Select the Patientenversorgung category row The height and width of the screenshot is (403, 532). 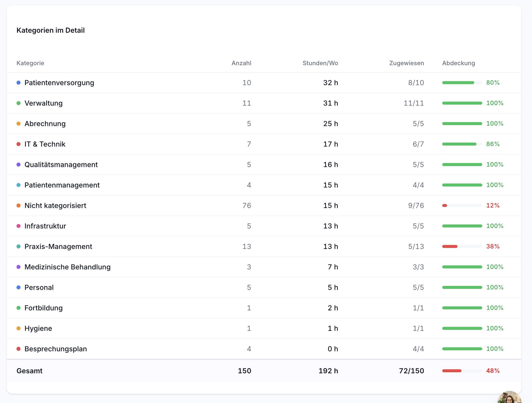(264, 83)
